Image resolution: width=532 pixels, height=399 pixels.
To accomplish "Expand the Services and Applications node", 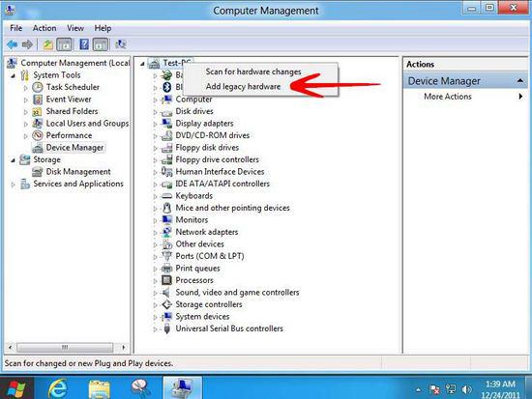I will [x=13, y=185].
